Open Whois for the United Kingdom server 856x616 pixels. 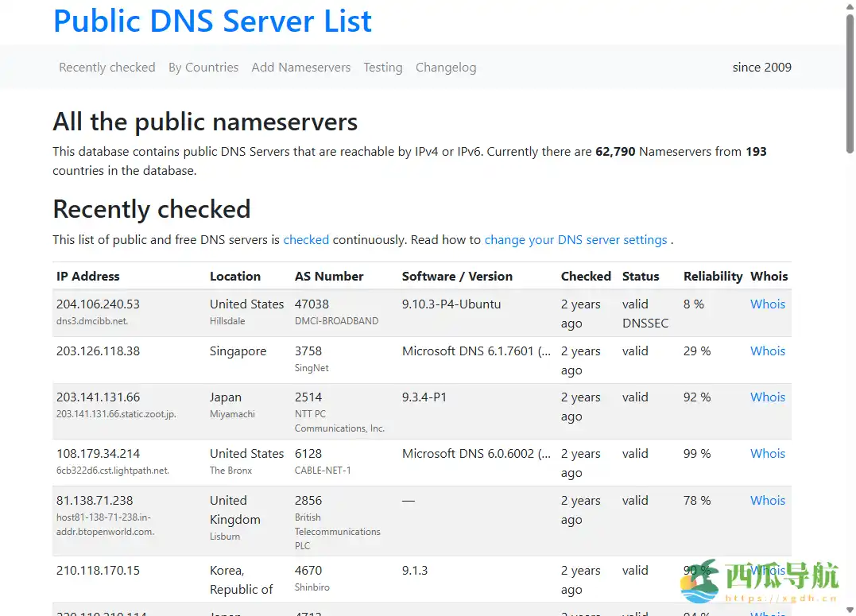coord(766,500)
